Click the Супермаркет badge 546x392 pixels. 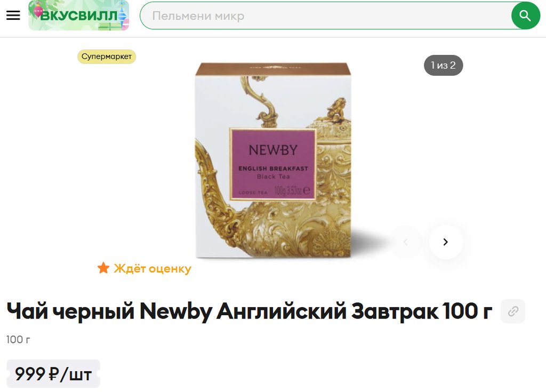point(107,57)
